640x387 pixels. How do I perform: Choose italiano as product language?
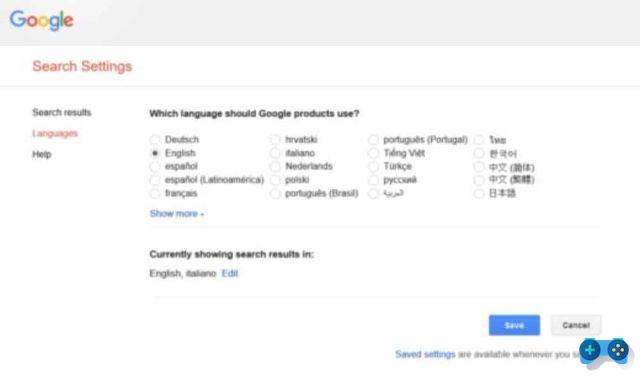[x=276, y=153]
